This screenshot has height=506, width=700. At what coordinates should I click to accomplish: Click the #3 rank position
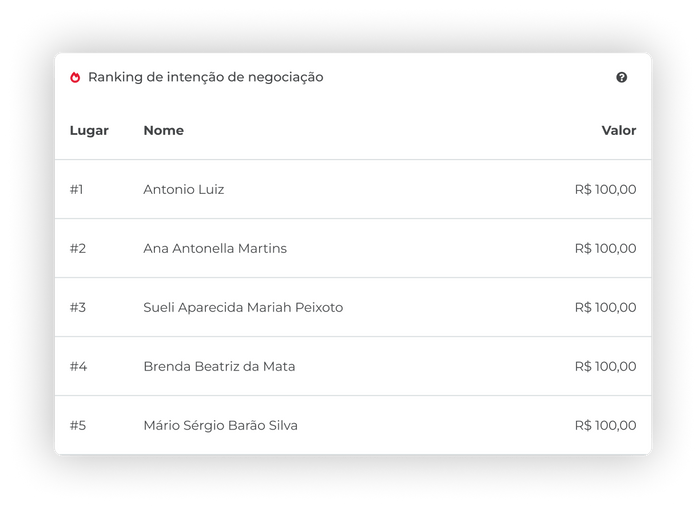click(78, 307)
